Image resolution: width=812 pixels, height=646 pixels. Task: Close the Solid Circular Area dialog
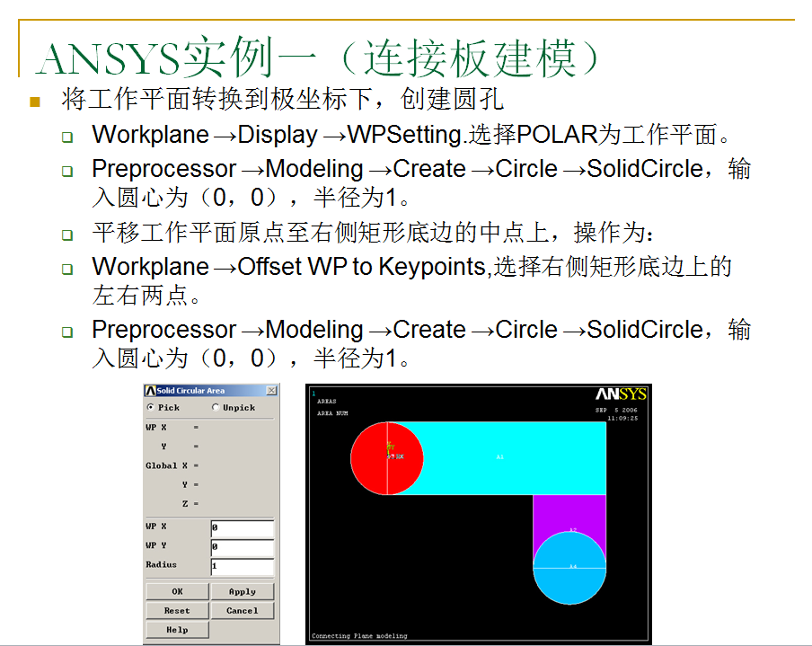(271, 390)
